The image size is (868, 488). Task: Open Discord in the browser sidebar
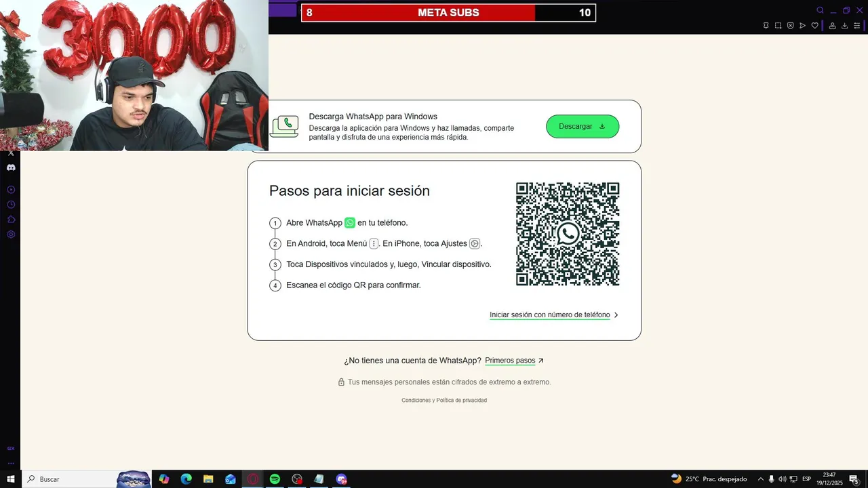pyautogui.click(x=11, y=167)
